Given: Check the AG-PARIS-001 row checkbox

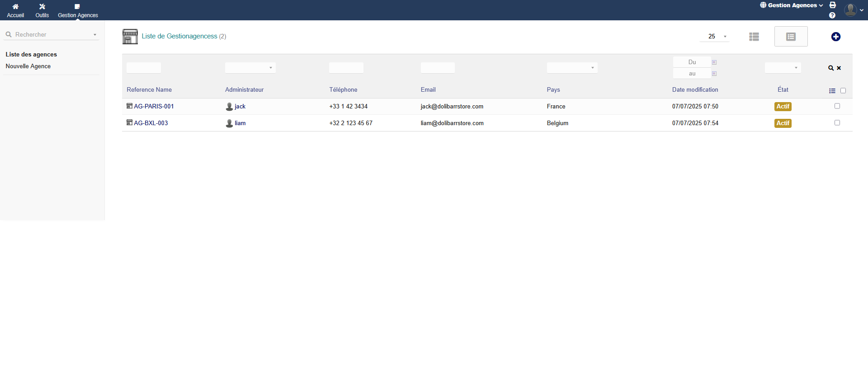Looking at the screenshot, I should click(x=837, y=106).
